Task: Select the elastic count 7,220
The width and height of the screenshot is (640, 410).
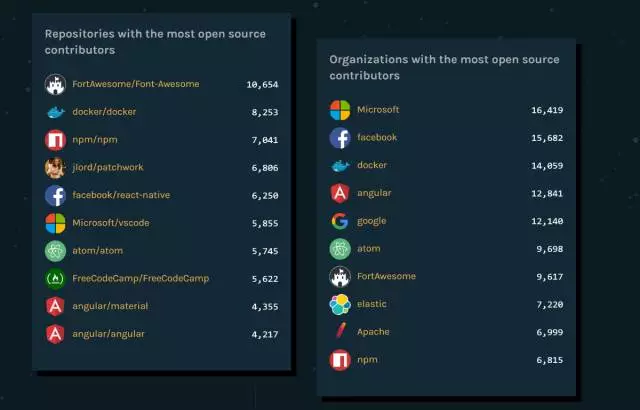Action: click(550, 304)
